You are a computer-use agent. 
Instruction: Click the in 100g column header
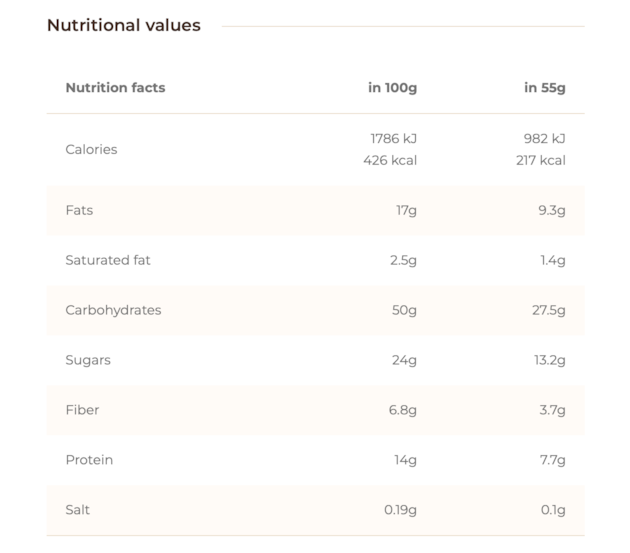click(393, 88)
